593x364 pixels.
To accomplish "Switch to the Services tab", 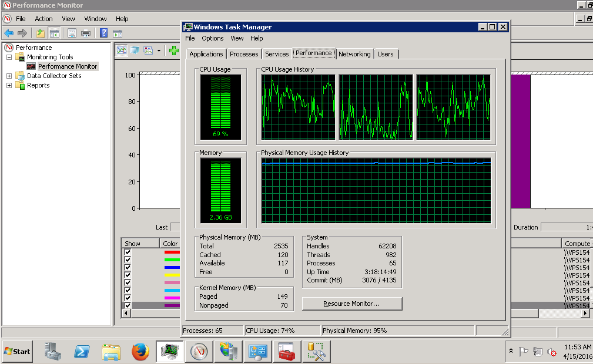I will pyautogui.click(x=277, y=54).
